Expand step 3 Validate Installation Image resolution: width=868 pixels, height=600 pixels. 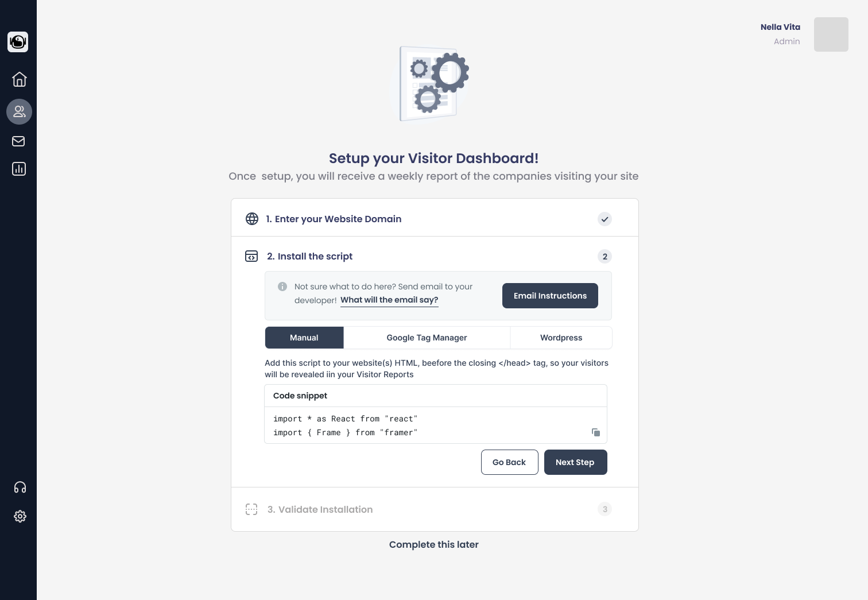(320, 509)
